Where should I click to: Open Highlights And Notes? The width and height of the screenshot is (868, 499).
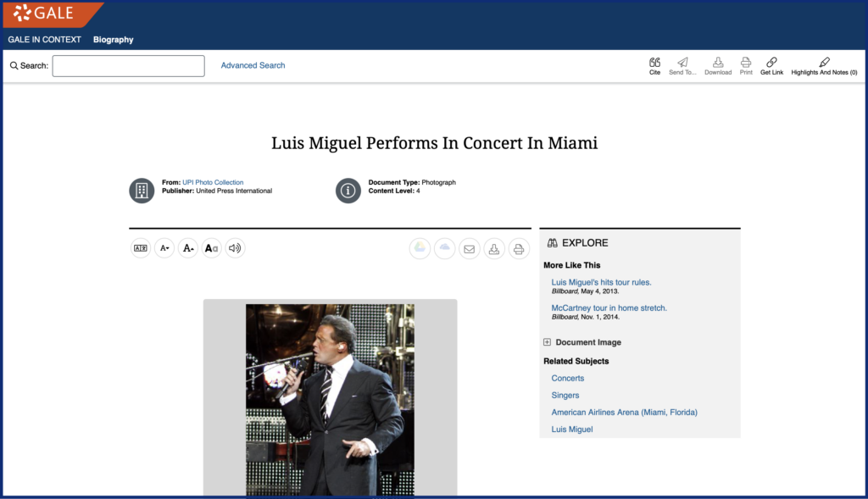(824, 66)
